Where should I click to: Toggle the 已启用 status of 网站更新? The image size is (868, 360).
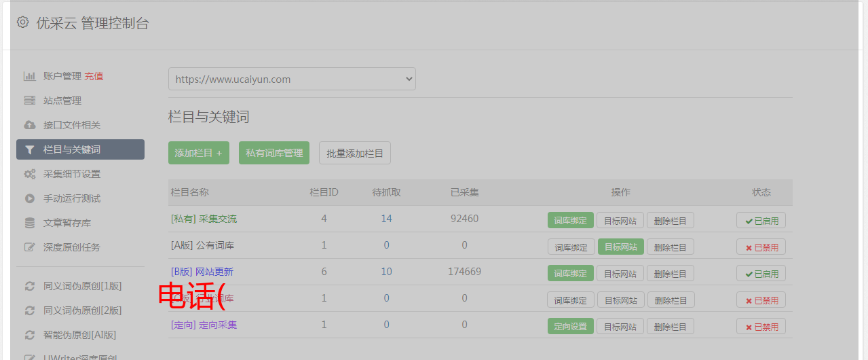(761, 273)
